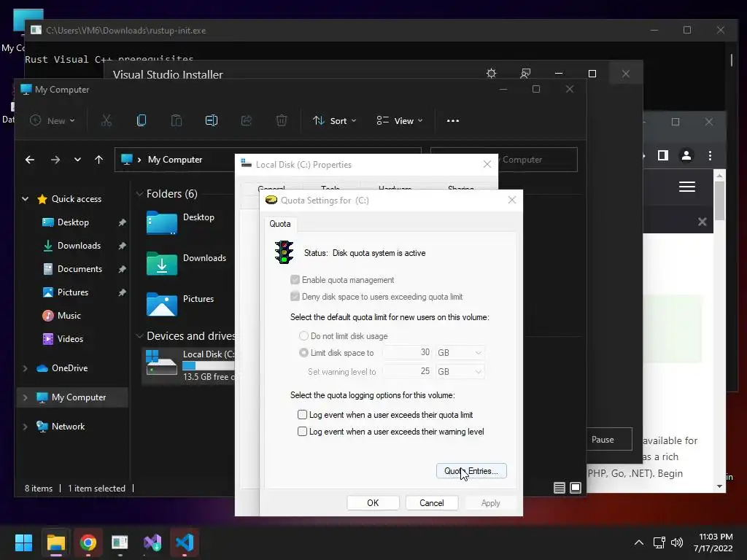Click the taskbar clock showing 11:03 PM

click(713, 542)
